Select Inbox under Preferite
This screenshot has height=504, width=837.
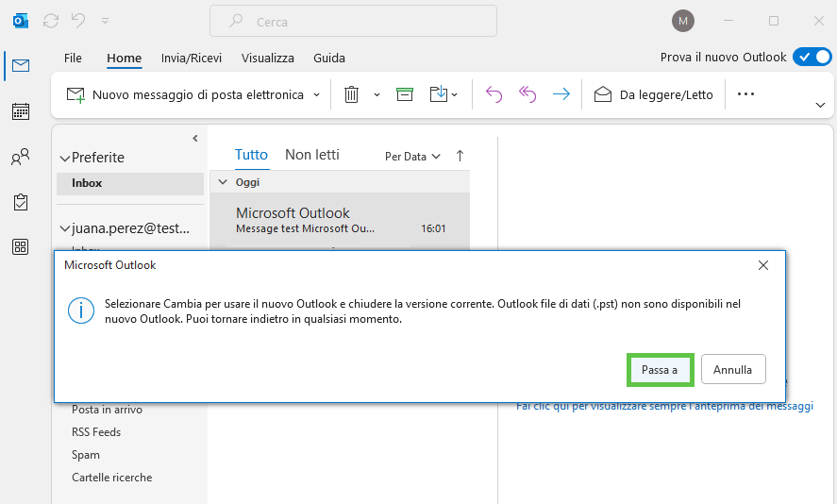[x=130, y=183]
